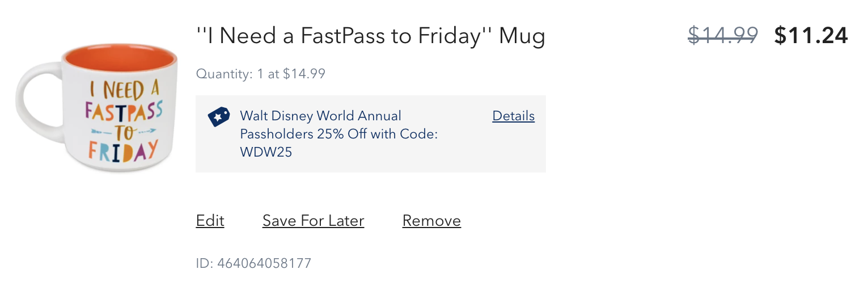Click the Quantity: 1 at $14.99 line
The width and height of the screenshot is (868, 282).
(x=261, y=74)
